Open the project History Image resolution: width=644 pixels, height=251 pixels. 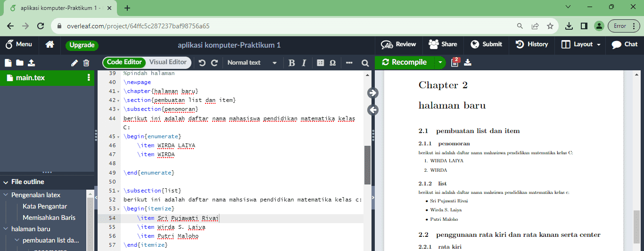[x=532, y=44]
